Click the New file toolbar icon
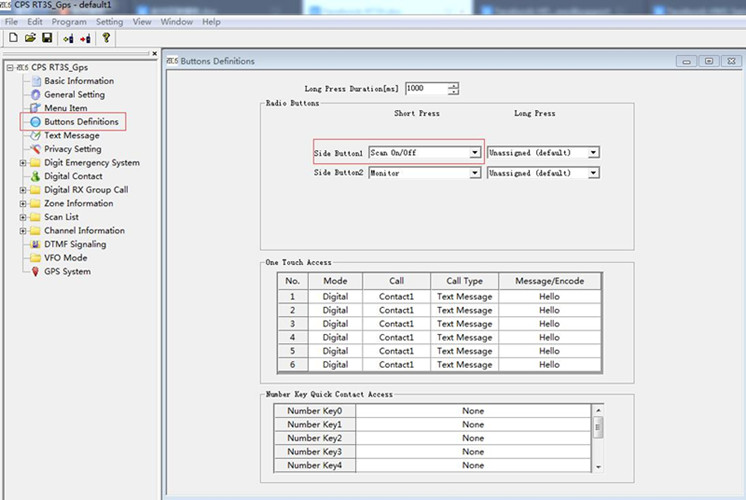The width and height of the screenshot is (746, 500). point(13,38)
